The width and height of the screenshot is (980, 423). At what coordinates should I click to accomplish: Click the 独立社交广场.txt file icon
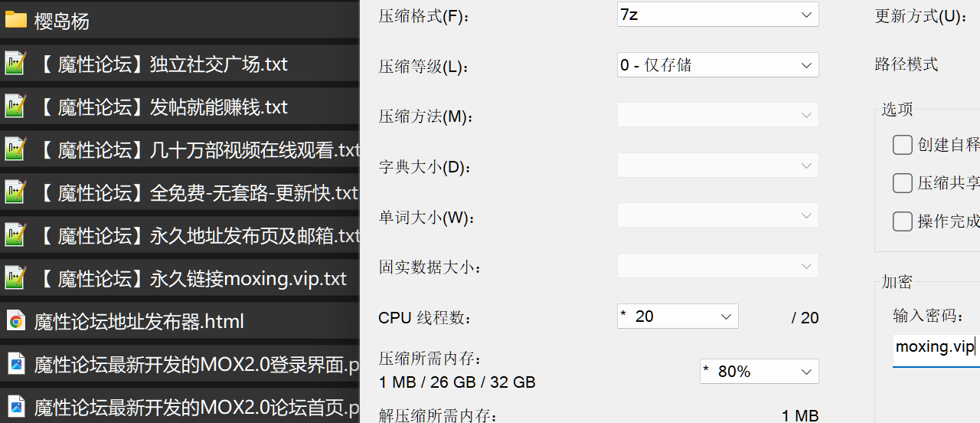coord(15,64)
